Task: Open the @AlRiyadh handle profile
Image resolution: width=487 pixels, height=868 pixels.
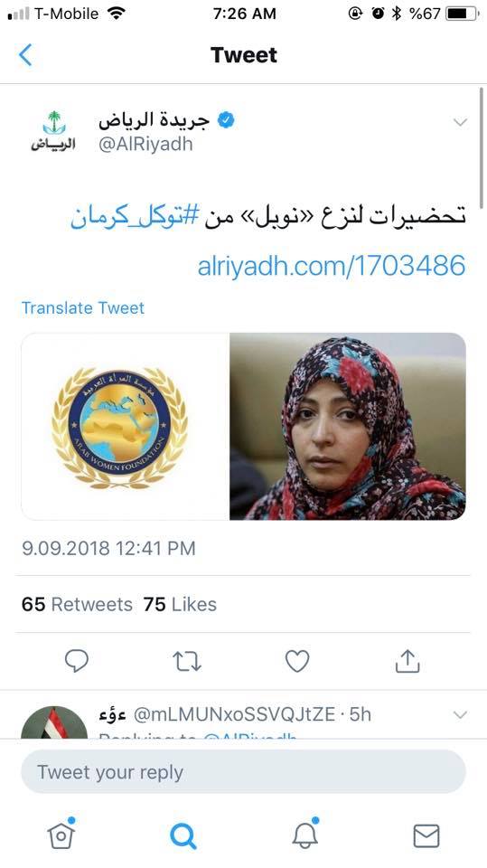Action: point(145,145)
